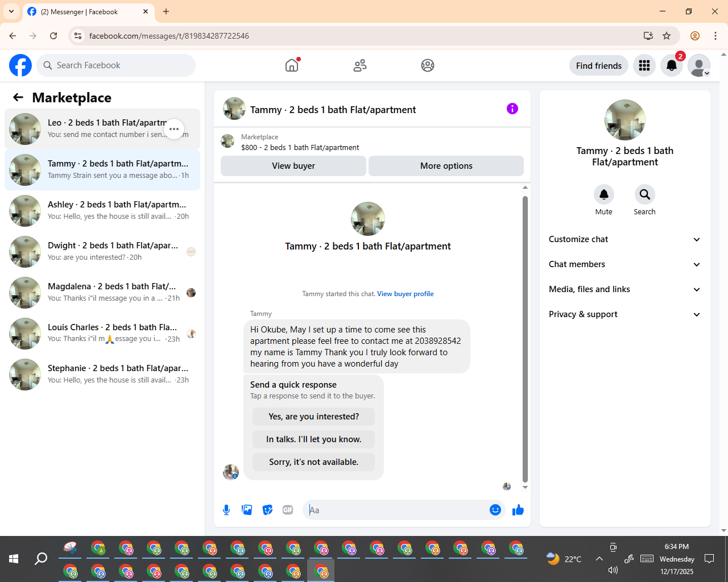Open Ashley's conversation
728x582 pixels.
click(102, 211)
